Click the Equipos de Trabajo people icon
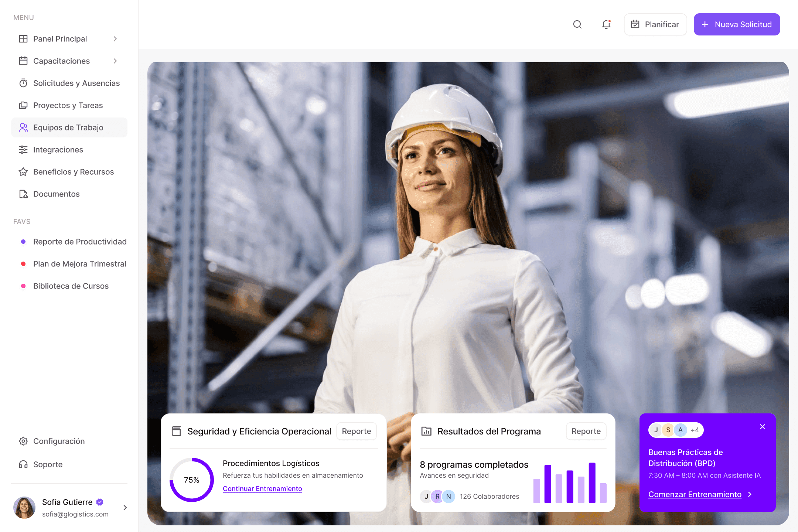Viewport: 798px width, 532px height. 23,127
